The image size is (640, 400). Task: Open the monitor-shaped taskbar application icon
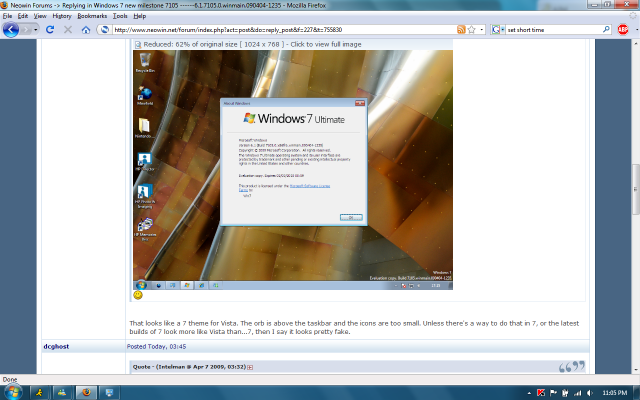(x=109, y=393)
